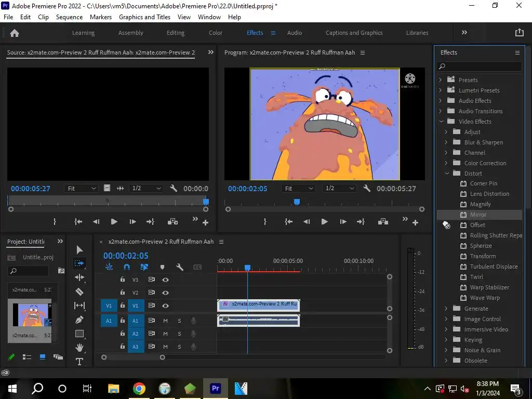532x399 pixels.
Task: Click the Effects panel search field
Action: tap(478, 66)
